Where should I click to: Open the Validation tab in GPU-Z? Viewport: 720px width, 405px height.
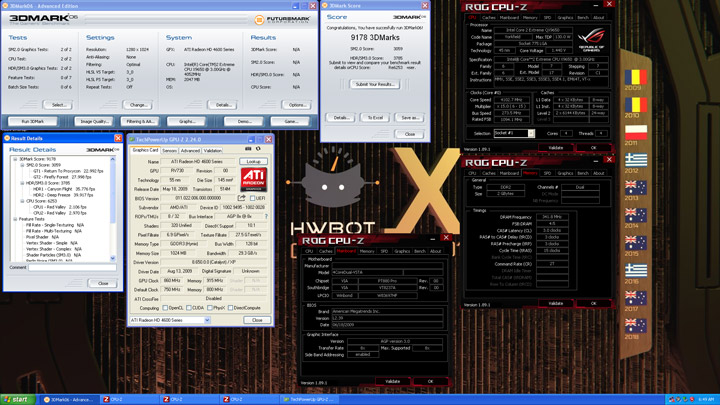[x=213, y=151]
